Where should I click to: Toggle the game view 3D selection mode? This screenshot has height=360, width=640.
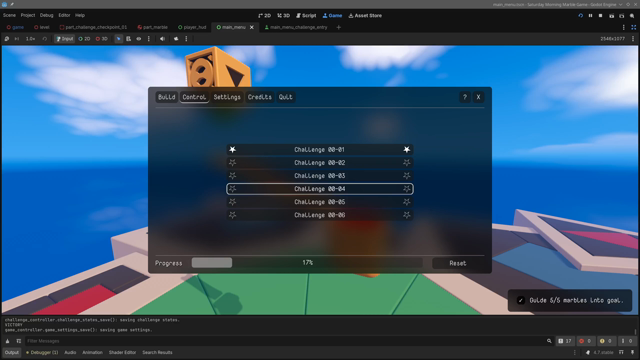[102, 39]
